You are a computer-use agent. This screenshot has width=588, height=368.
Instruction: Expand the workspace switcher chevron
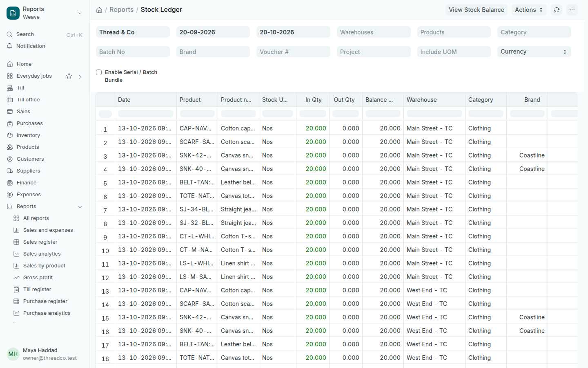(x=80, y=13)
